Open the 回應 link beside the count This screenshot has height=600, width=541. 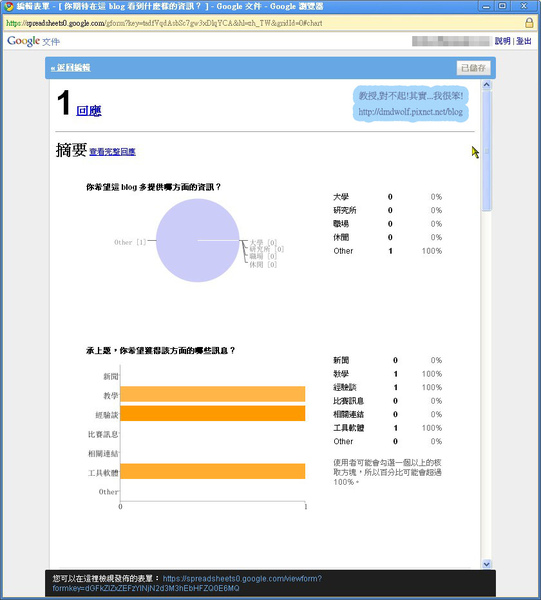pyautogui.click(x=89, y=111)
